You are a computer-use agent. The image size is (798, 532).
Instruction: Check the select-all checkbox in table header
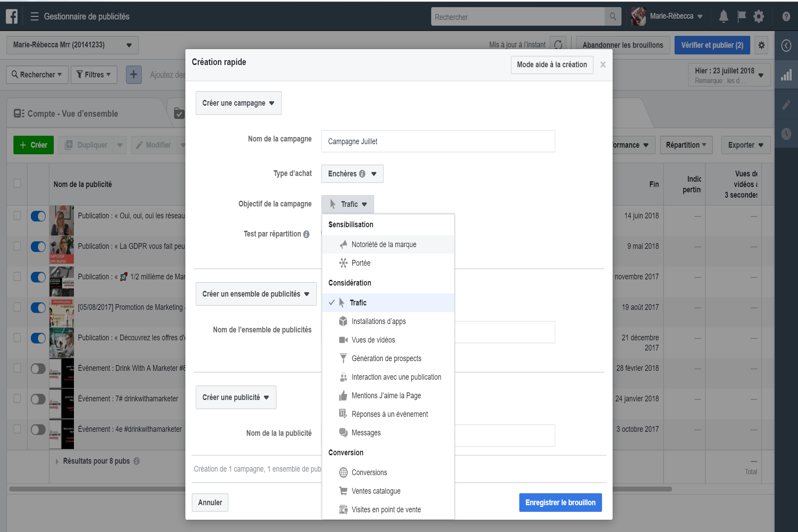coord(17,183)
